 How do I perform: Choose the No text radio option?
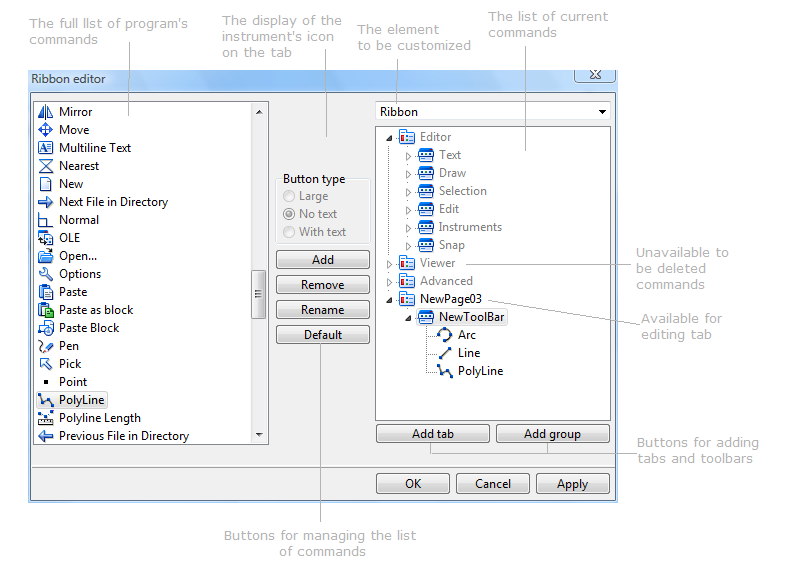point(289,214)
